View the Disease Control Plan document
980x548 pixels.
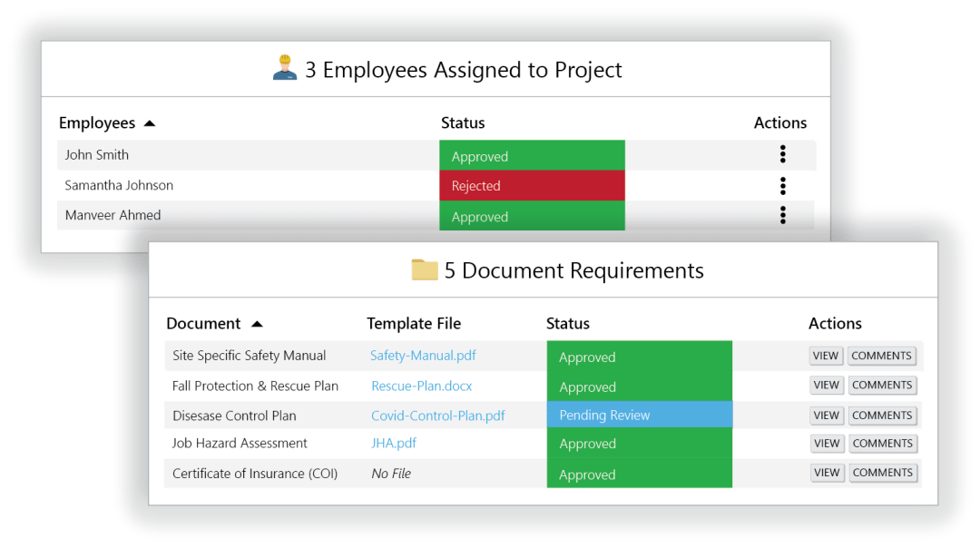[826, 416]
